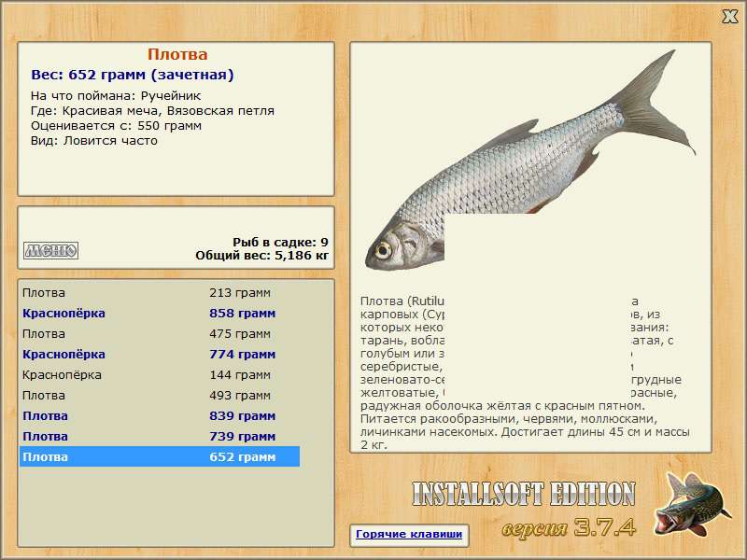Select the Краснопёрка 774 грамм row

pyautogui.click(x=160, y=355)
